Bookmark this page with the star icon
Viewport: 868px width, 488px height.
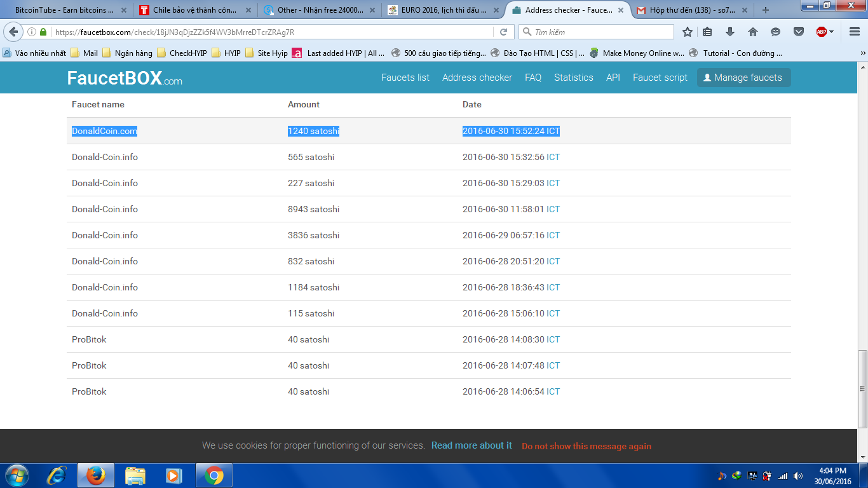[x=687, y=32]
